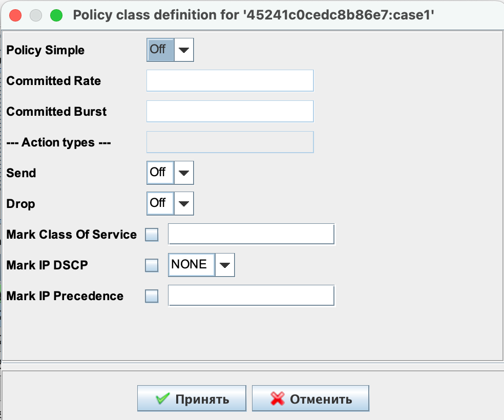Screen dimensions: 504x420
Task: Click the green zoom window button
Action: click(56, 14)
